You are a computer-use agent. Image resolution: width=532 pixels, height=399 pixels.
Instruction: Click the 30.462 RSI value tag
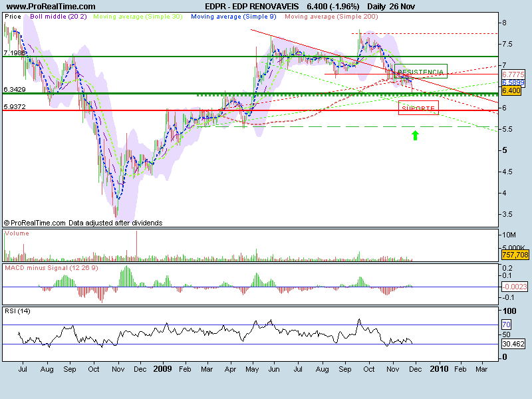click(x=513, y=344)
